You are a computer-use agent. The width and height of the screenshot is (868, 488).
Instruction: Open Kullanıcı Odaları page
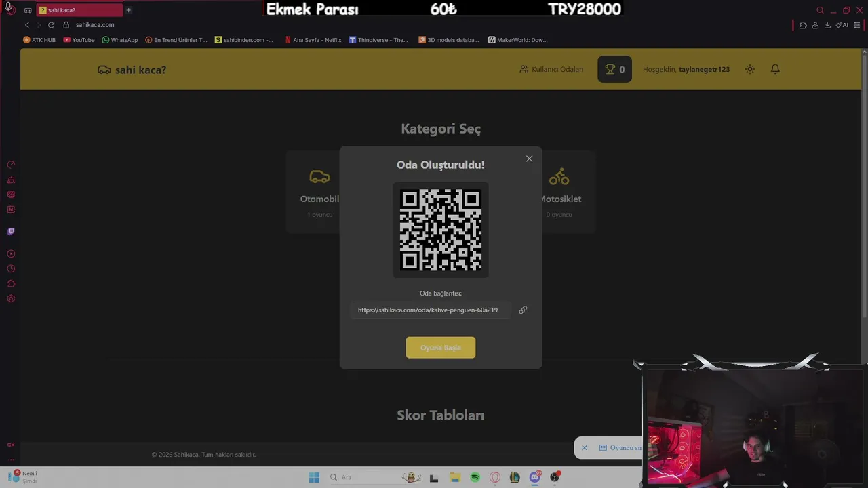[x=551, y=69]
